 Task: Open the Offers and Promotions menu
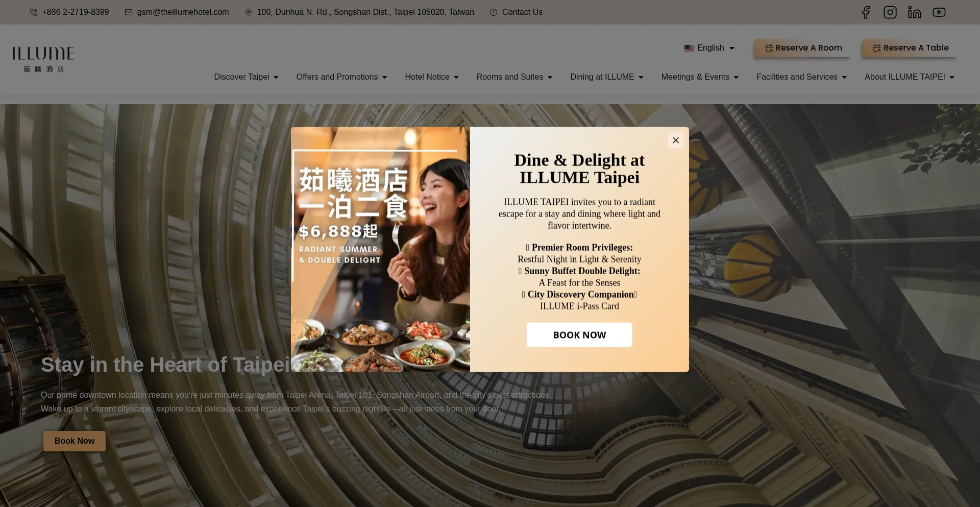point(341,77)
